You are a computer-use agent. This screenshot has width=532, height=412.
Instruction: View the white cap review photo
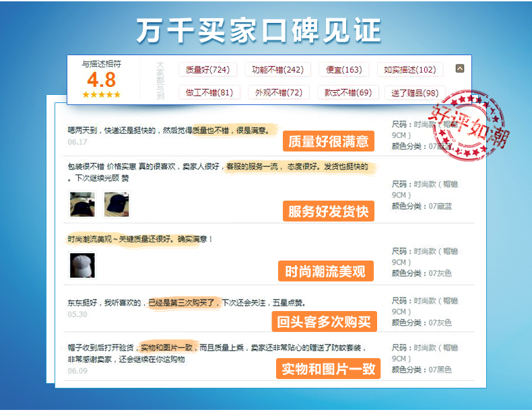point(82,265)
